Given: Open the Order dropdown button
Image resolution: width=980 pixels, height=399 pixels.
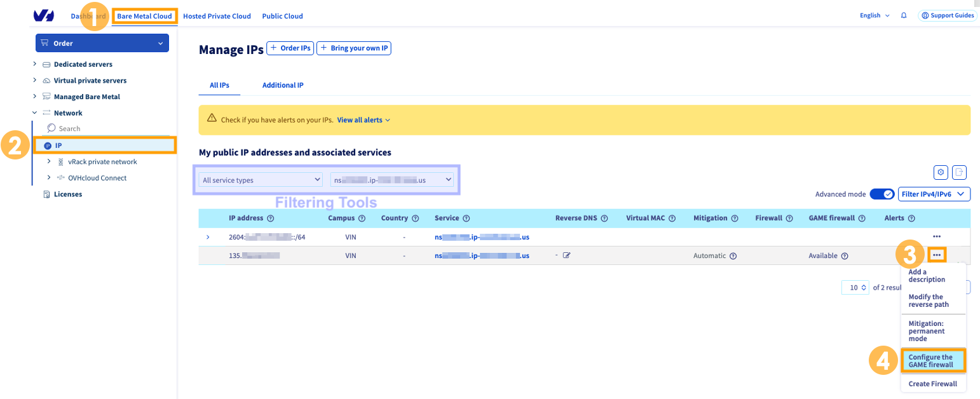Looking at the screenshot, I should 102,43.
